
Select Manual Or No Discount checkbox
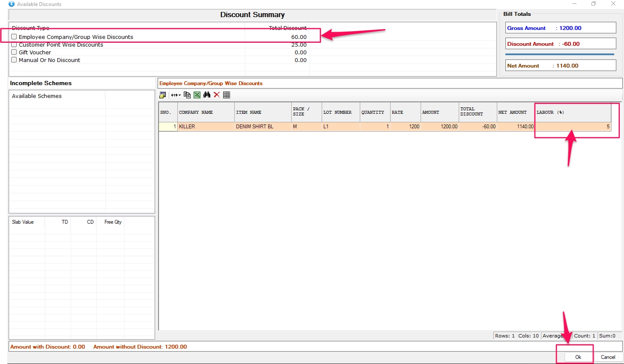pos(14,60)
